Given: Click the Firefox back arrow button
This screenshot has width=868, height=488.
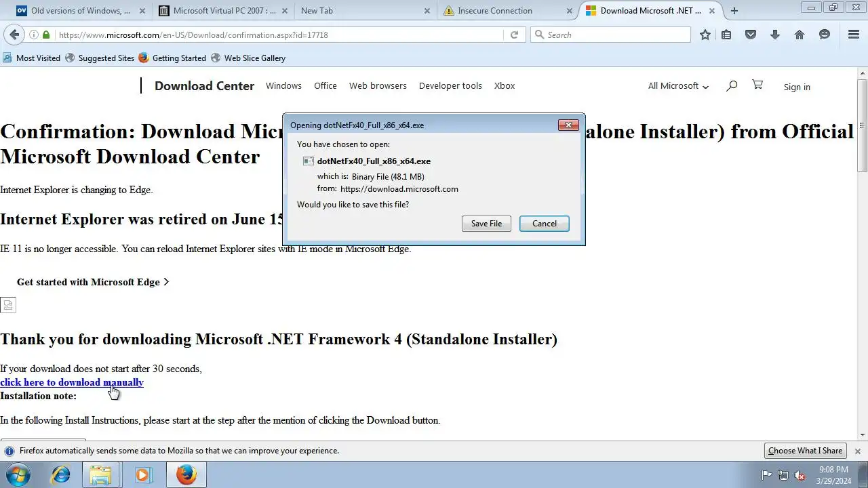Looking at the screenshot, I should pos(14,35).
